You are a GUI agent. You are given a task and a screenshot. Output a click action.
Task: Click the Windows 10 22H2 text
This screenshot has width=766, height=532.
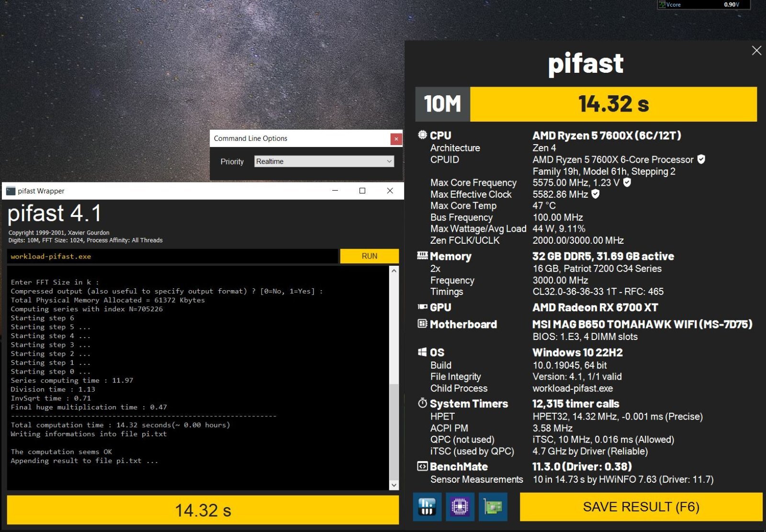(577, 352)
